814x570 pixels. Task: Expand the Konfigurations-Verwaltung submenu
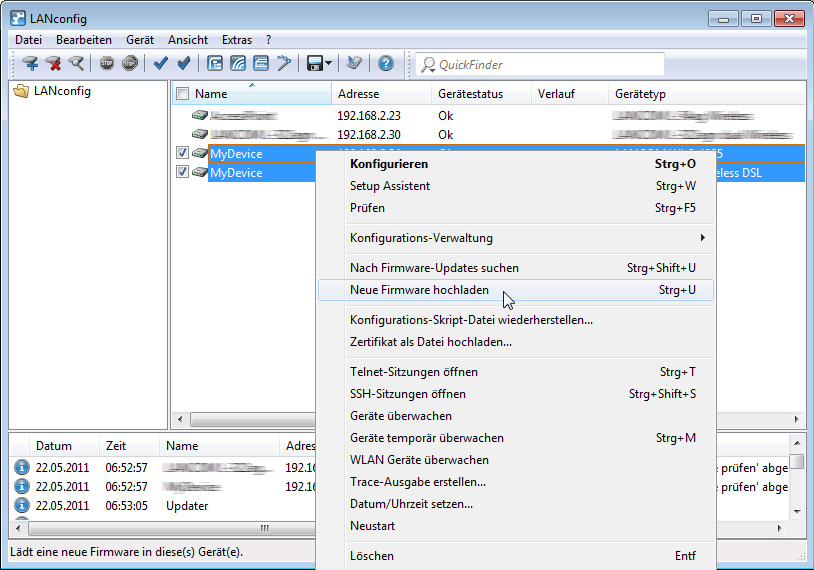(x=702, y=238)
